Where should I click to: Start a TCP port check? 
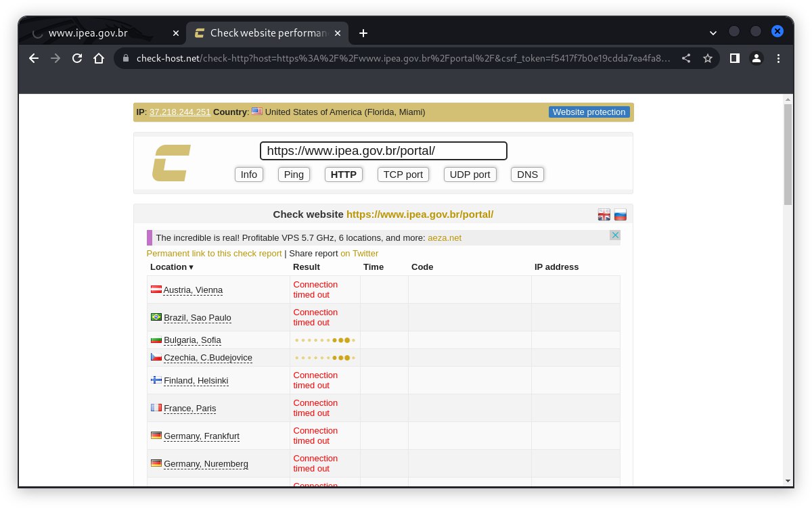(403, 175)
